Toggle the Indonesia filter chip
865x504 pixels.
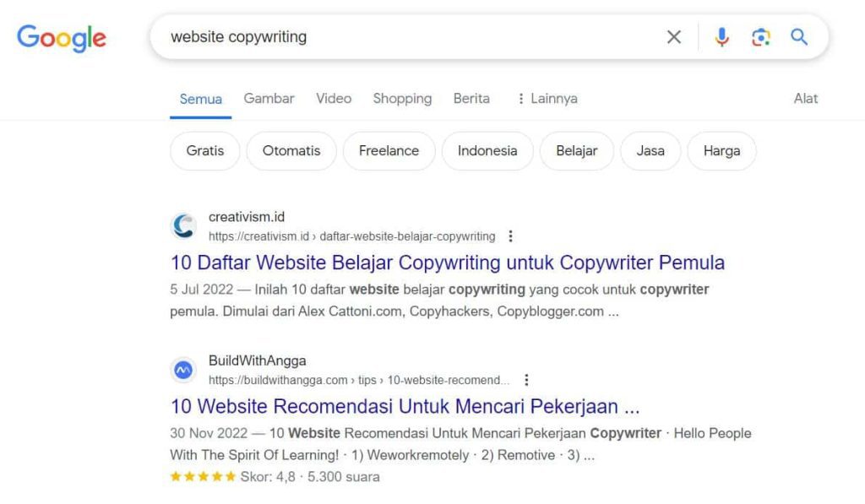(487, 150)
